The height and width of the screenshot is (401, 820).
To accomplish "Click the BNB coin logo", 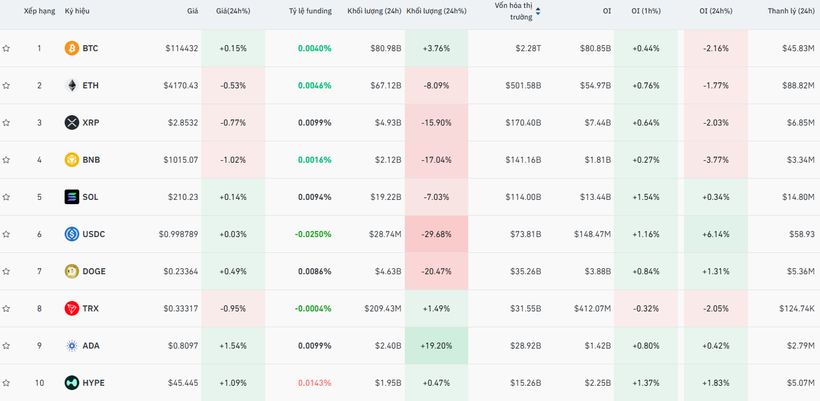I will pos(71,160).
